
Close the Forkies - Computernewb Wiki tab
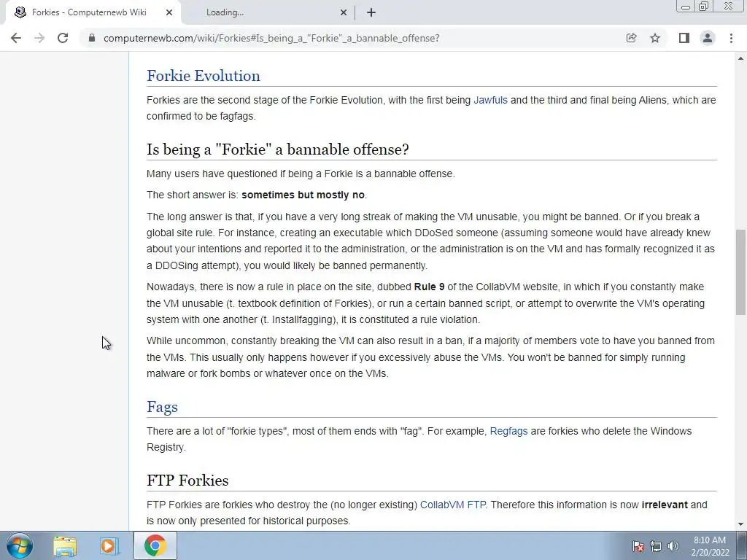[x=169, y=12]
